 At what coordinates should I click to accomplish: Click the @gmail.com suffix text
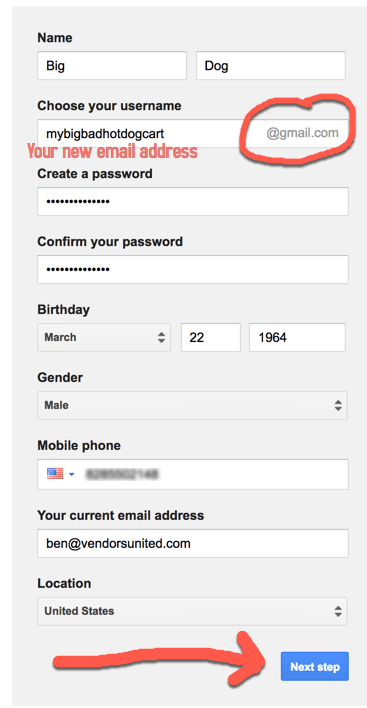pos(302,133)
